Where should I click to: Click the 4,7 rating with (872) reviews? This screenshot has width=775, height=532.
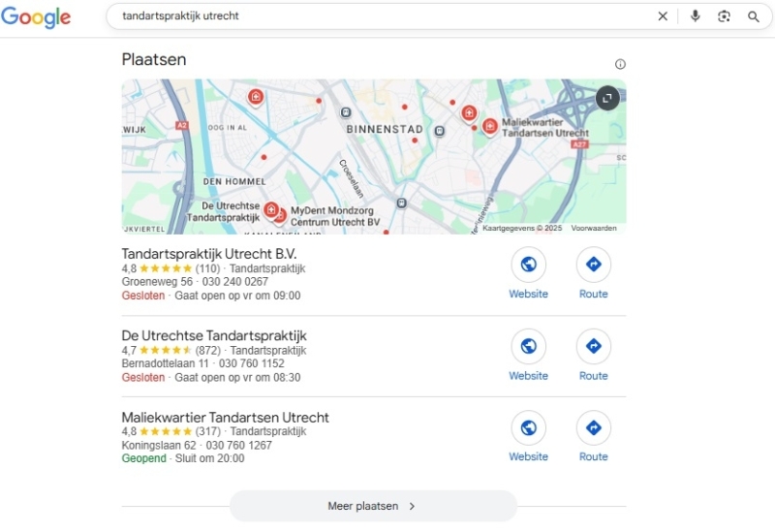tap(171, 351)
